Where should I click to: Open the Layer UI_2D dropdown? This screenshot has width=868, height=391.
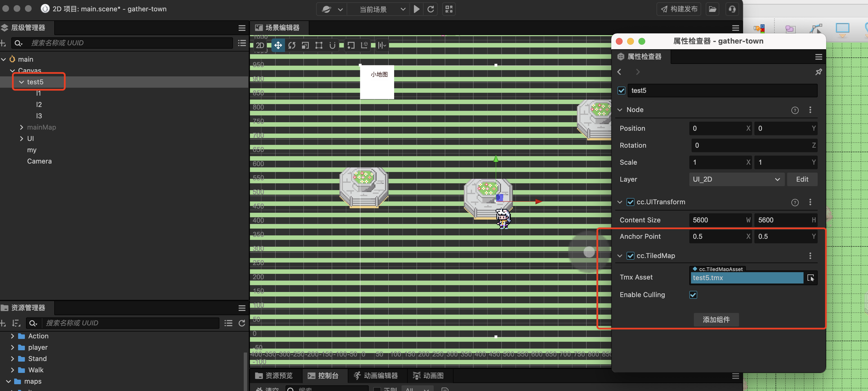pyautogui.click(x=736, y=179)
